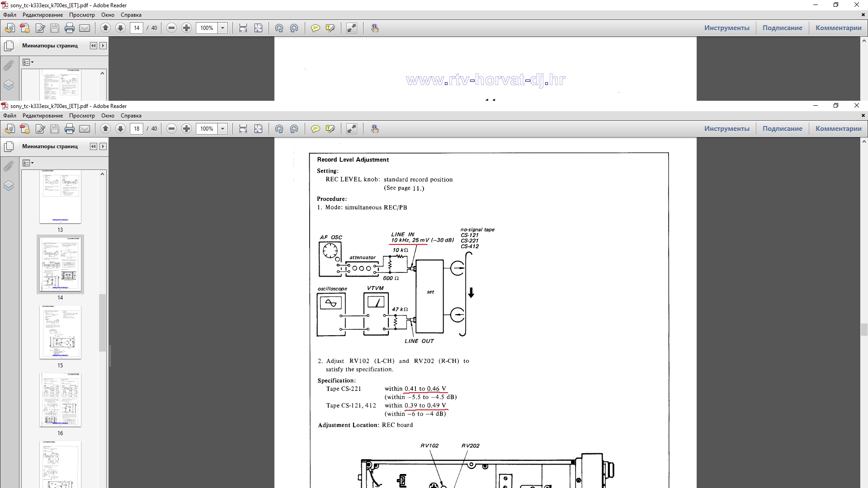This screenshot has height=488, width=868.
Task: Toggle full screen read mode in lower window toolbar
Action: (352, 129)
